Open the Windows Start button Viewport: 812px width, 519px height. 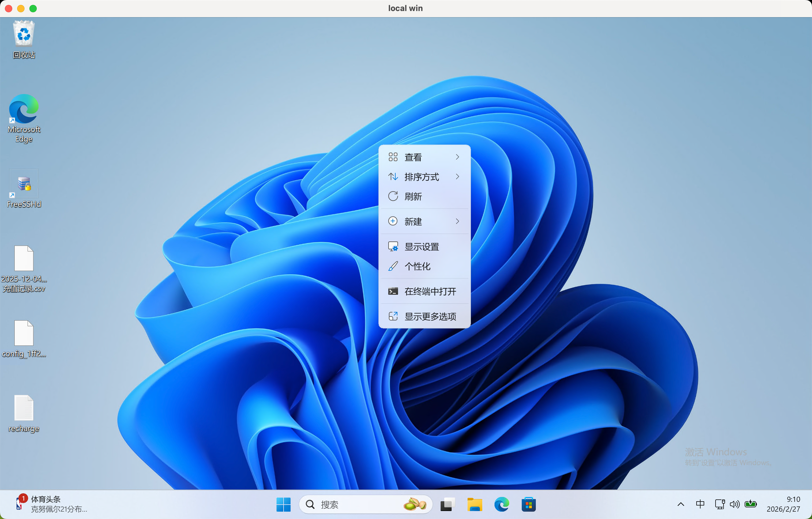pos(283,505)
